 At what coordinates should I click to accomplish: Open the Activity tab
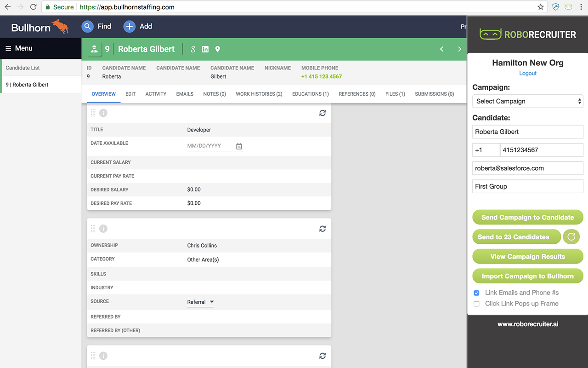click(156, 94)
